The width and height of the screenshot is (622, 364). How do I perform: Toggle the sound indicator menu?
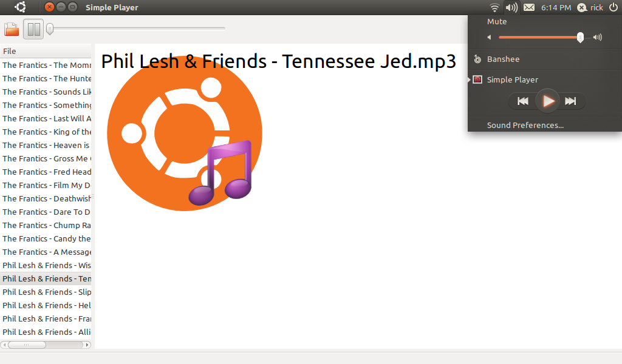click(511, 7)
